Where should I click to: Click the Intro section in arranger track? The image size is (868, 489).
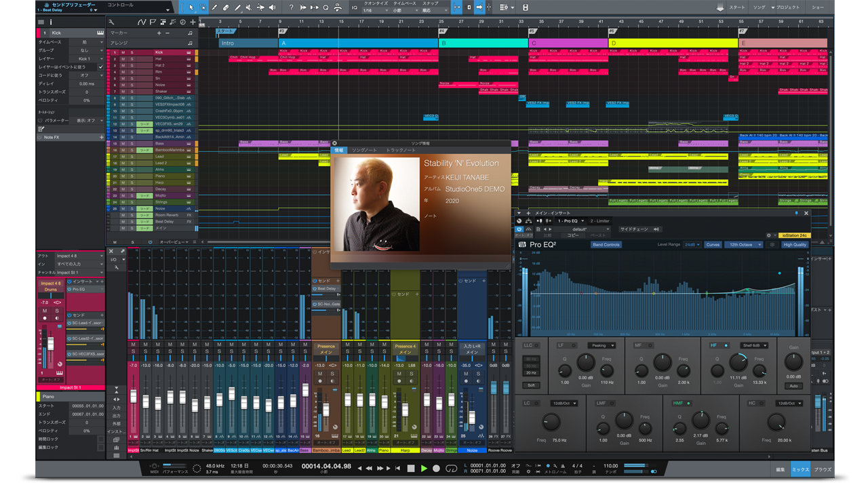tap(247, 43)
